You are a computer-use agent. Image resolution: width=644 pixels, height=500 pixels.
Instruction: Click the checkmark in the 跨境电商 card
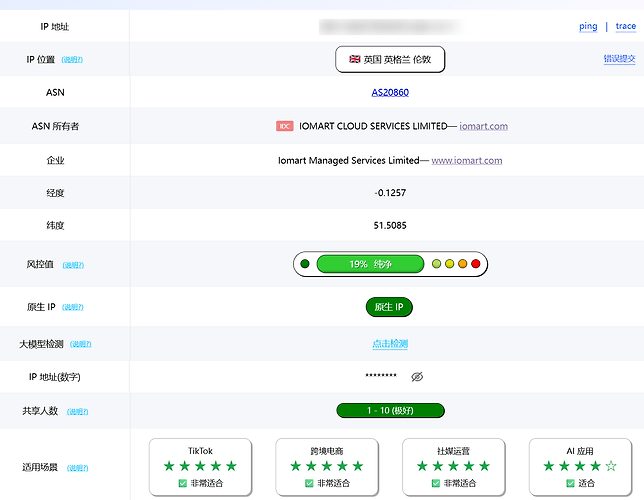coord(309,484)
